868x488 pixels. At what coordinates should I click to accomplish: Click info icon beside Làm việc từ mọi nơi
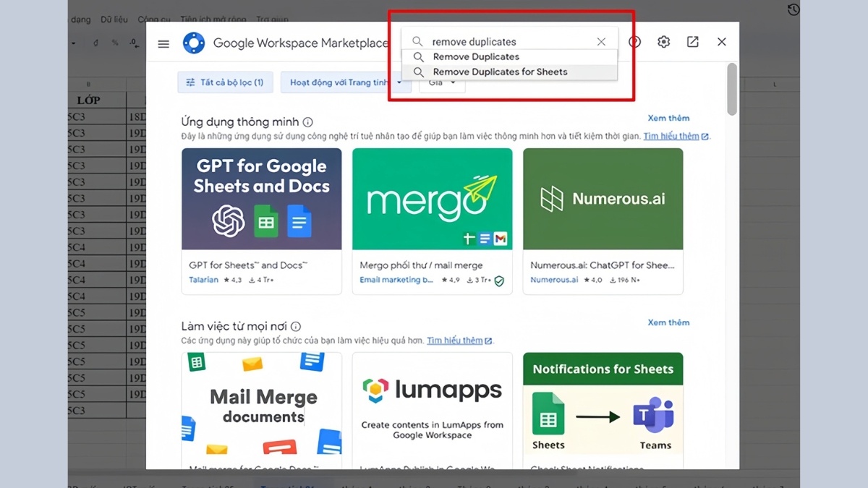(295, 327)
